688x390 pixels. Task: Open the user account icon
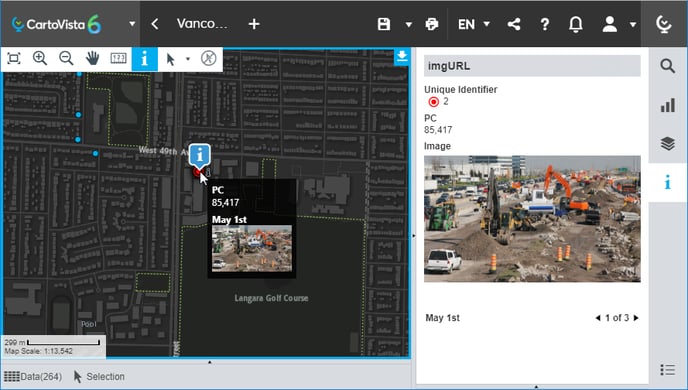pyautogui.click(x=609, y=24)
